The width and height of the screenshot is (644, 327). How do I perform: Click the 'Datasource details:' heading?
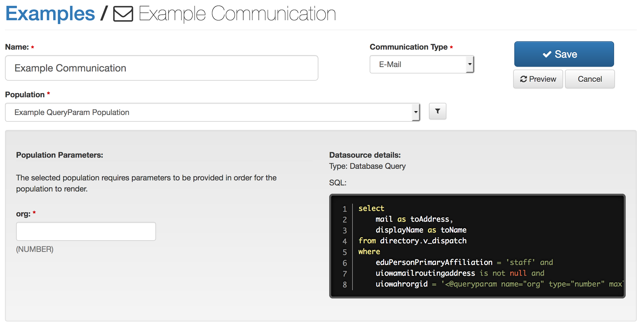point(365,155)
